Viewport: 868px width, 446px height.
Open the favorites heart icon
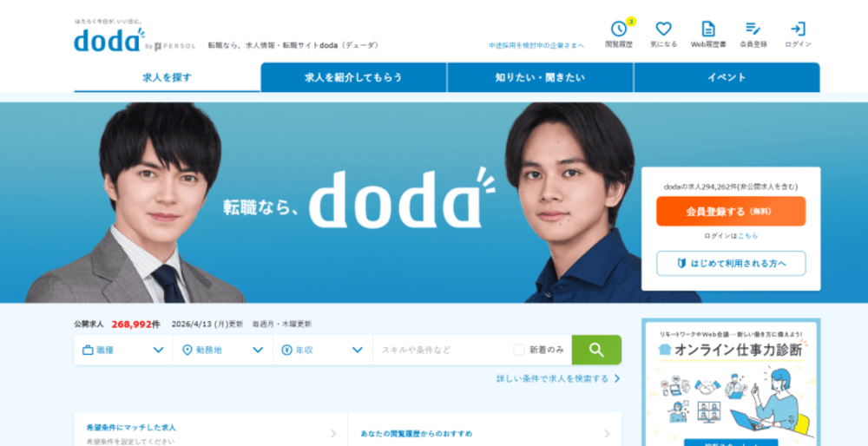663,29
